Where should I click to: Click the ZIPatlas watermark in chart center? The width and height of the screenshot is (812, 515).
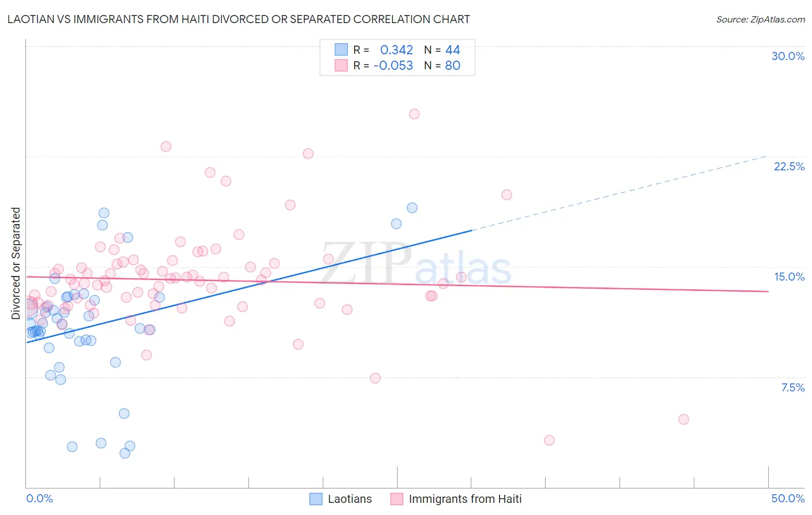[416, 263]
